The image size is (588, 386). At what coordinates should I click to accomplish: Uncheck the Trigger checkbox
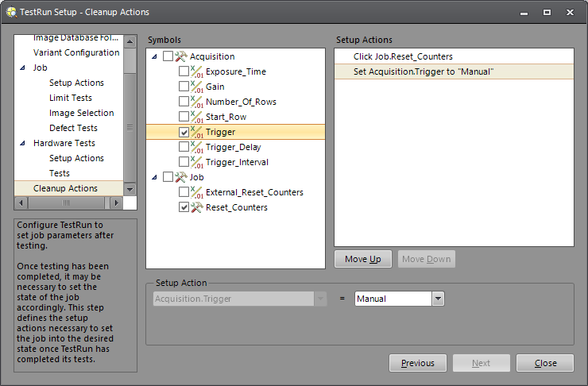pyautogui.click(x=184, y=132)
